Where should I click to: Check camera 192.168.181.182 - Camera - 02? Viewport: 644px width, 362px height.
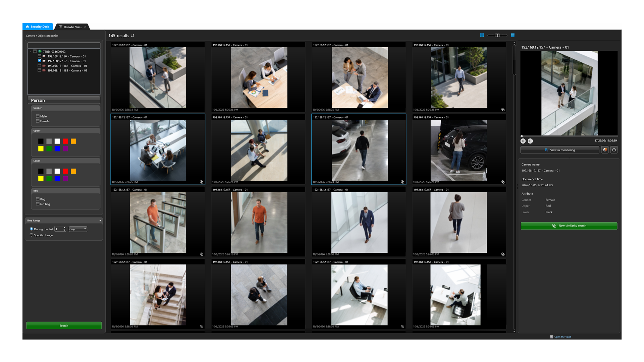39,70
